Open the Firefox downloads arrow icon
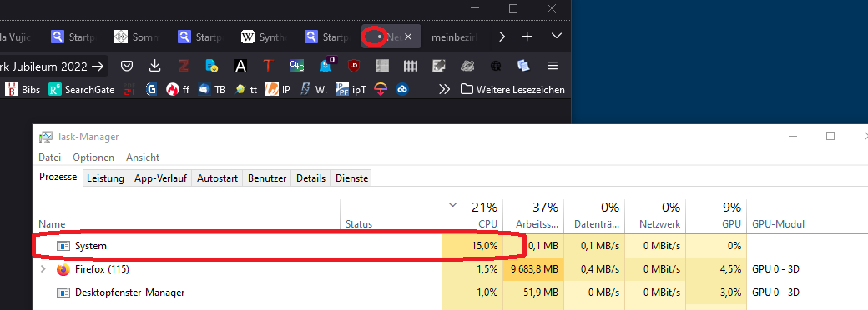 [155, 67]
